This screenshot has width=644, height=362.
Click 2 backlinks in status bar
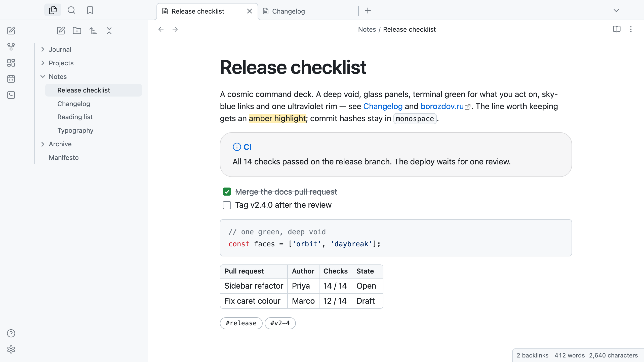533,355
